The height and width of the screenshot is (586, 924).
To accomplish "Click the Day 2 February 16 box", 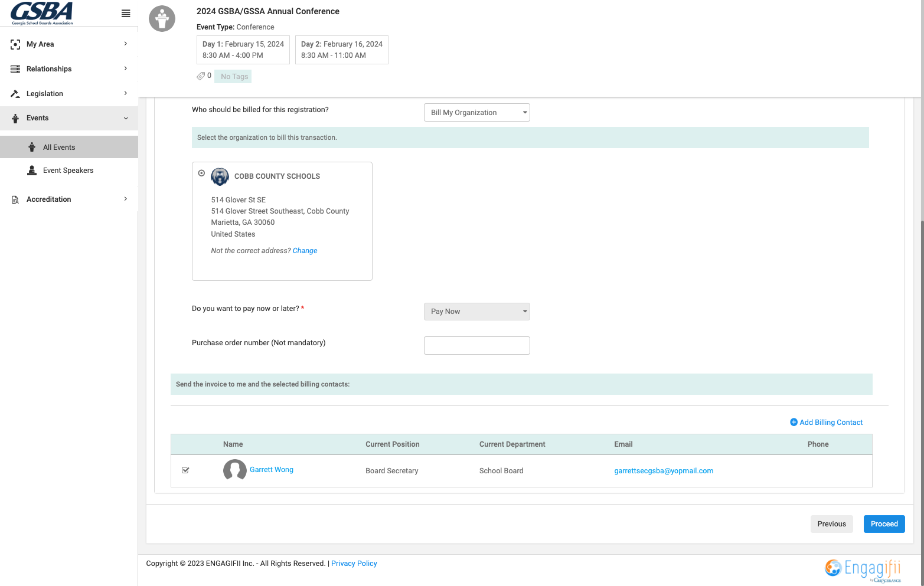I will point(342,50).
